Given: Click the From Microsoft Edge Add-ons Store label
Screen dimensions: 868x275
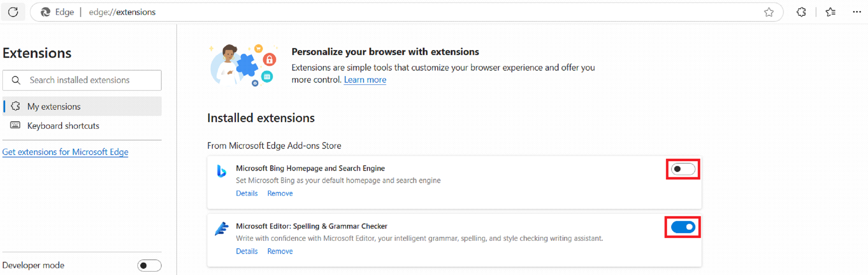Looking at the screenshot, I should (274, 146).
